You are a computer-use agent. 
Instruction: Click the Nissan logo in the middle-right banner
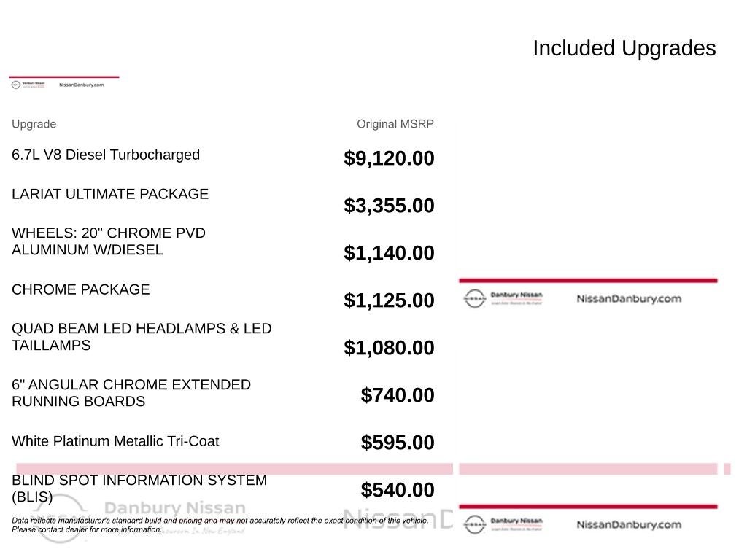474,298
